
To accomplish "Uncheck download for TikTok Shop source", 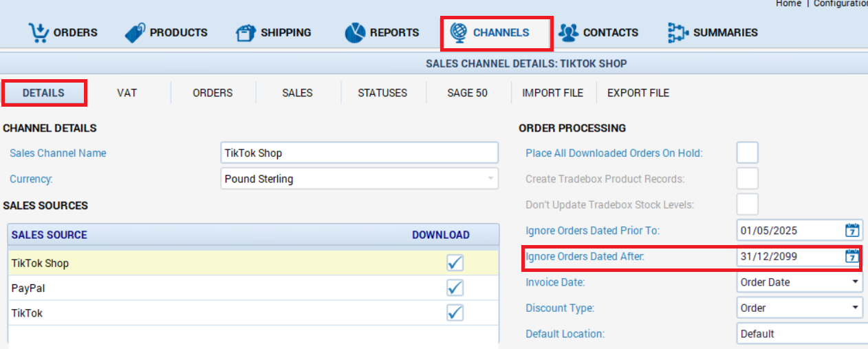I will [455, 262].
